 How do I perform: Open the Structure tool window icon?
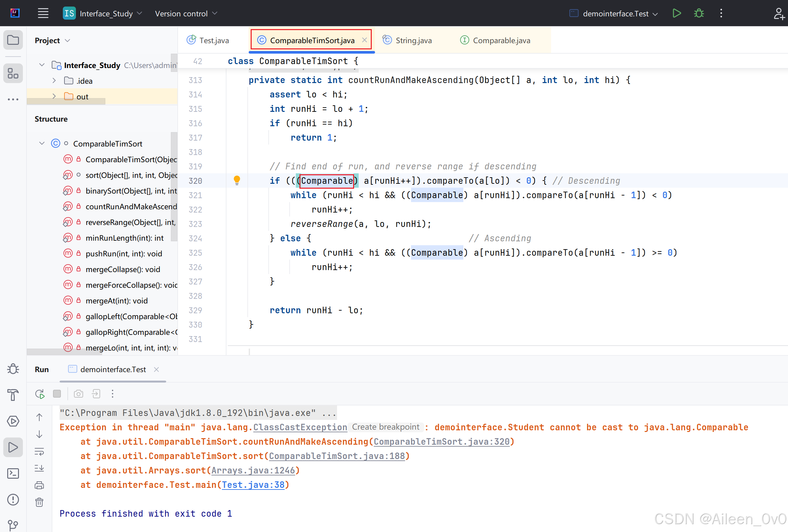13,73
